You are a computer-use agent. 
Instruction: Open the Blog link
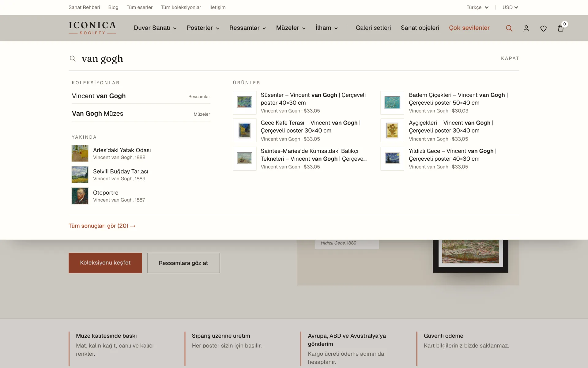click(113, 7)
